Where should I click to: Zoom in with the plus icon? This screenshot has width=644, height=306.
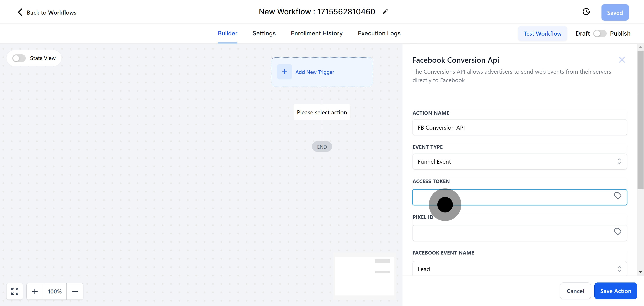[x=35, y=291]
